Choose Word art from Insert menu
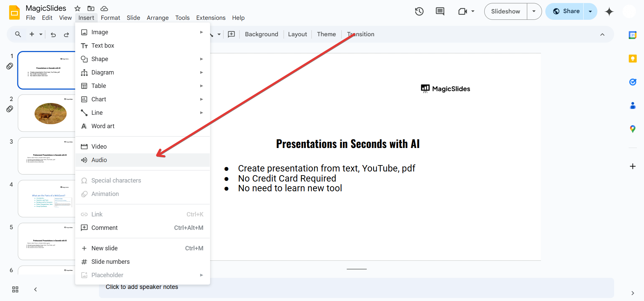644x301 pixels. tap(143, 126)
